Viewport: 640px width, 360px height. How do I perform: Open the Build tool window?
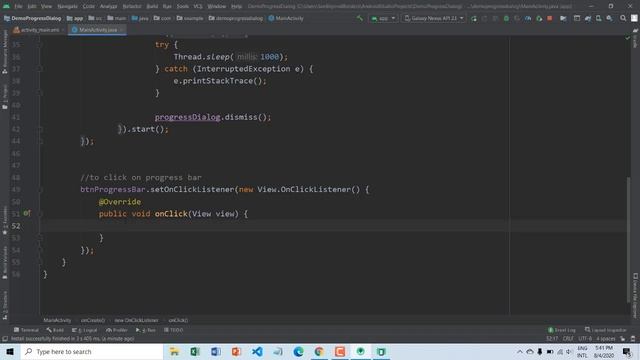[x=55, y=330]
